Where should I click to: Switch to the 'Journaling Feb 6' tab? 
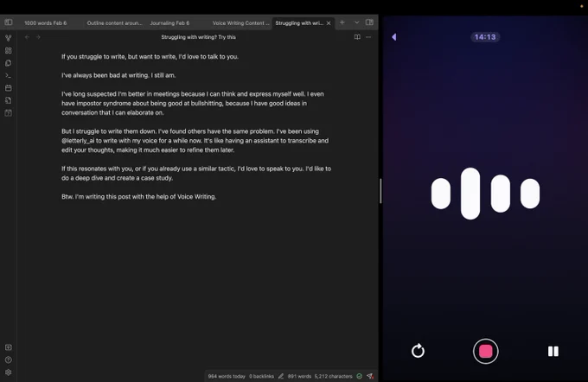[x=169, y=22]
